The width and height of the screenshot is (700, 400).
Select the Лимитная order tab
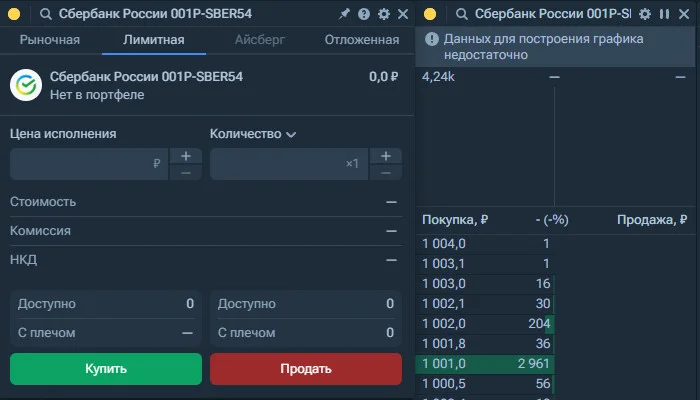[154, 40]
